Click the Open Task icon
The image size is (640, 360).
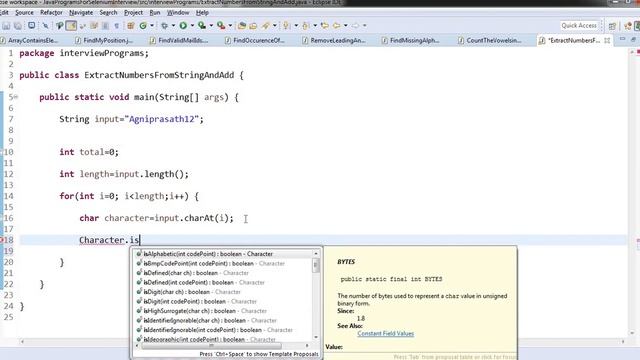coord(253,26)
